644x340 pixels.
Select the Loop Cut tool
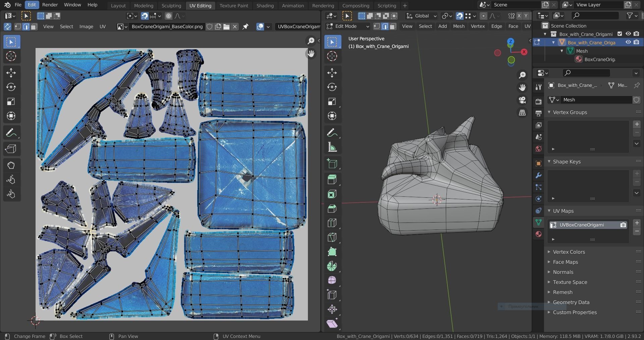pos(332,223)
